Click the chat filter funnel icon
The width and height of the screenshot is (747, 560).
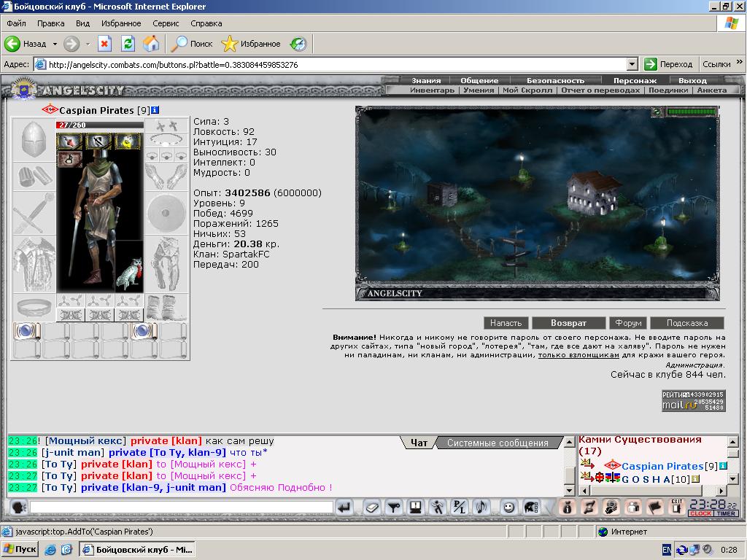point(393,507)
